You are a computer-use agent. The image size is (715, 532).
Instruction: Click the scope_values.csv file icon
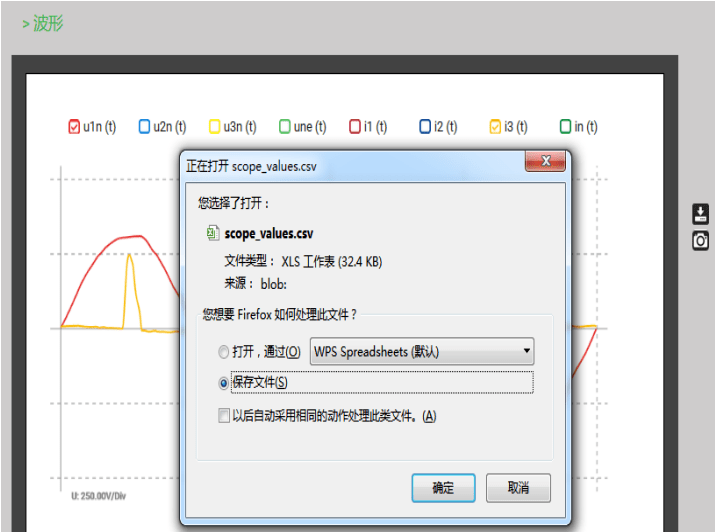tap(212, 233)
